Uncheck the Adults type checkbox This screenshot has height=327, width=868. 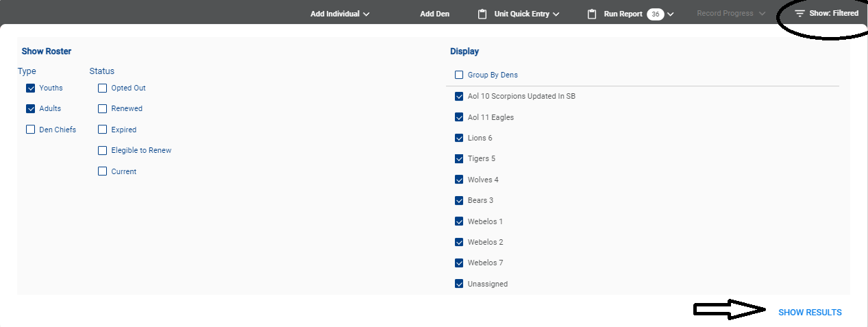coord(30,108)
